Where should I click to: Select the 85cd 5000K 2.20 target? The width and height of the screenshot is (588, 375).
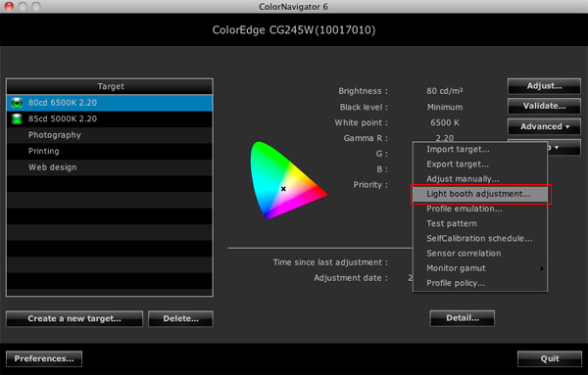click(110, 119)
